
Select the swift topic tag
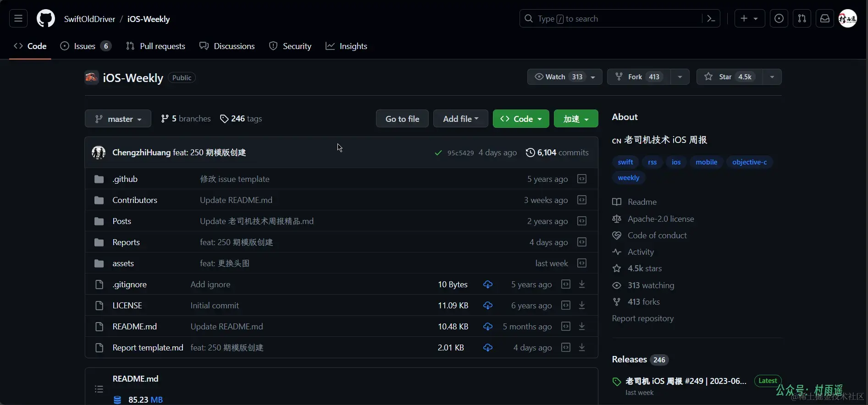coord(625,162)
